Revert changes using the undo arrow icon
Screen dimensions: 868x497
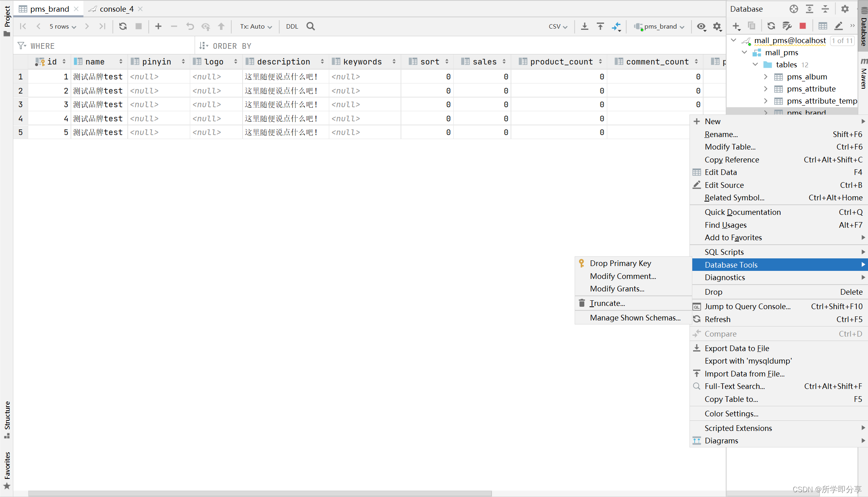pyautogui.click(x=190, y=26)
